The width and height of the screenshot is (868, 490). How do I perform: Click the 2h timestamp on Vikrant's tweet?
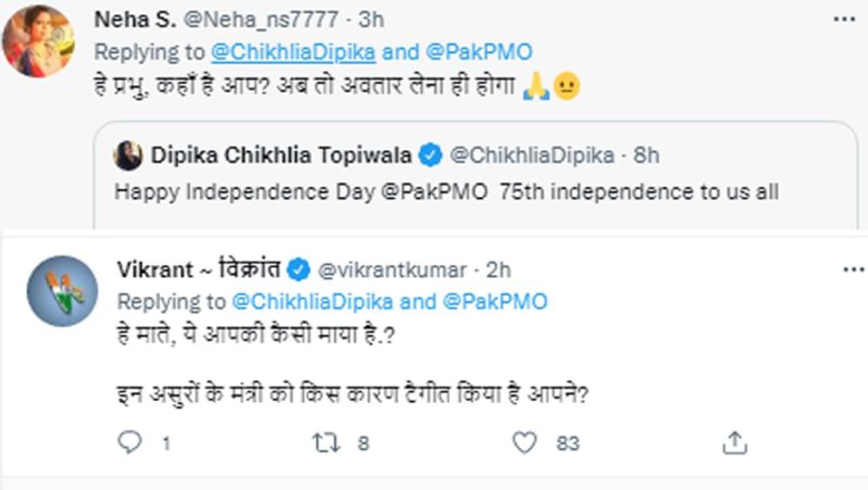(498, 270)
